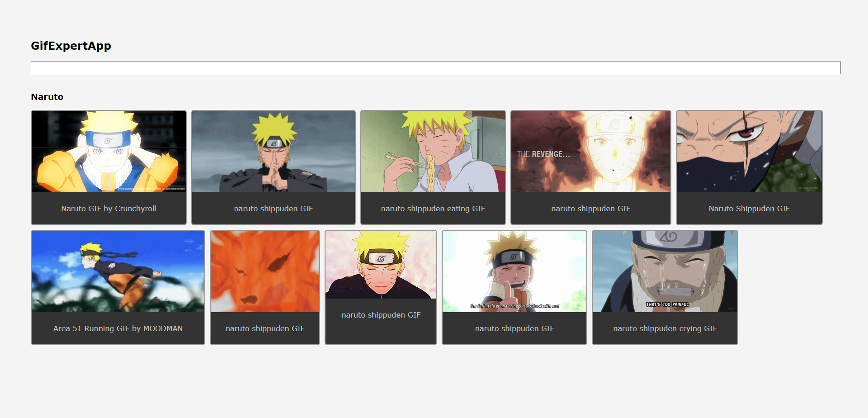868x418 pixels.
Task: Open the Kakashi Sharingan GIF image
Action: click(x=749, y=152)
